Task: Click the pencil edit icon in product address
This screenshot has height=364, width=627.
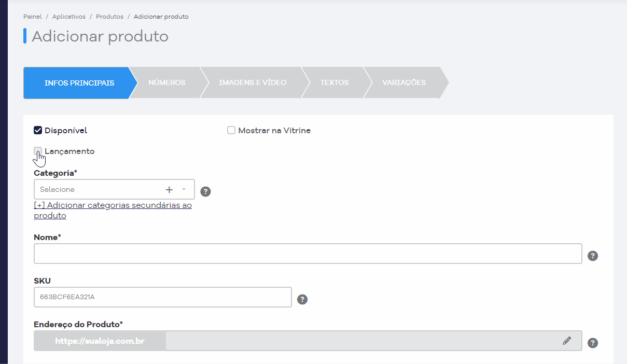Action: (x=567, y=341)
